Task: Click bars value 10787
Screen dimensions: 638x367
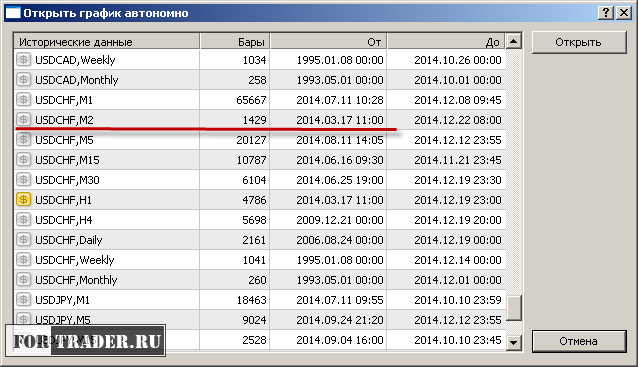Action: (x=251, y=159)
